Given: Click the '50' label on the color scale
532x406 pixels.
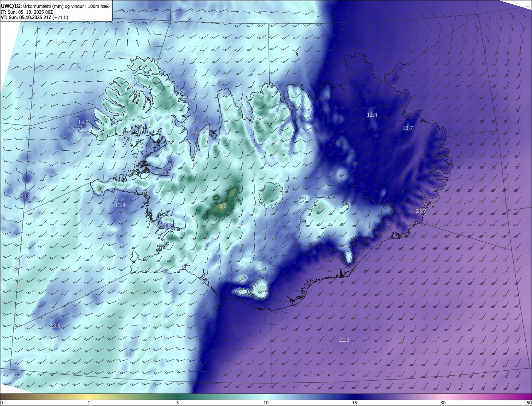Looking at the screenshot, I should [x=529, y=403].
